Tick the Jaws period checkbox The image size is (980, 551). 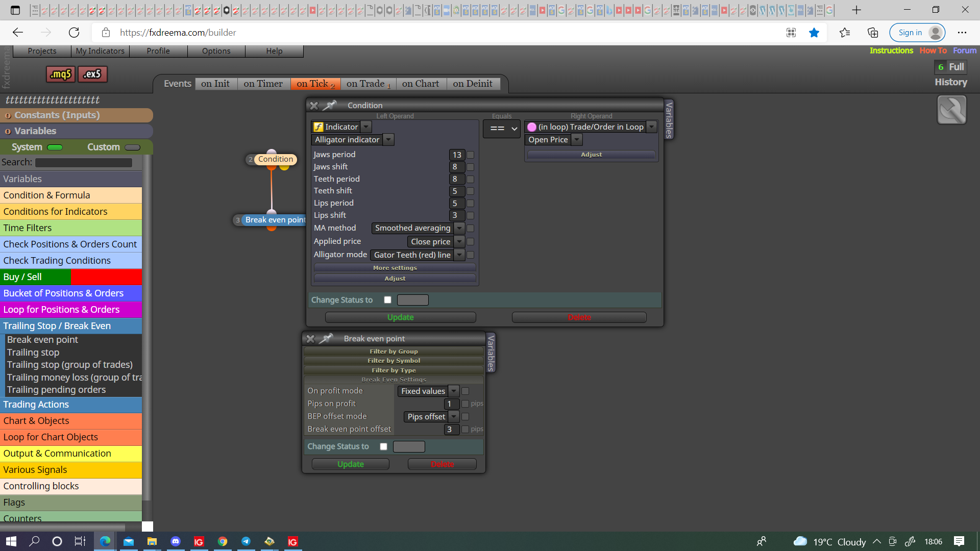point(471,155)
